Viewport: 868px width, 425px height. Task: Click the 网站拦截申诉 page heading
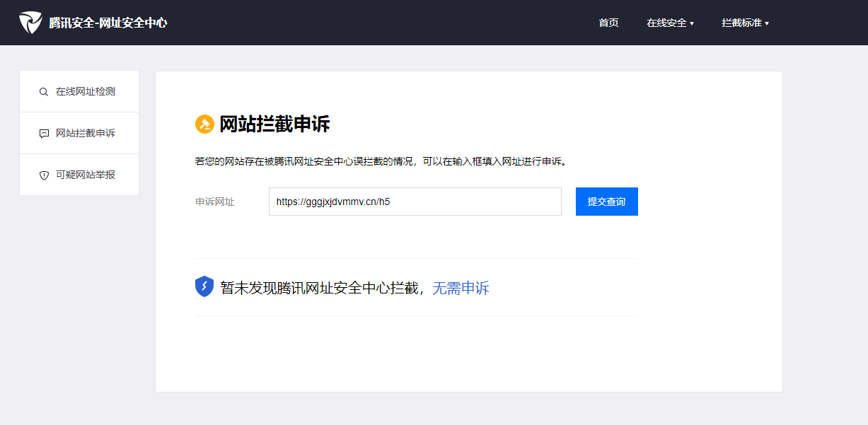point(274,124)
